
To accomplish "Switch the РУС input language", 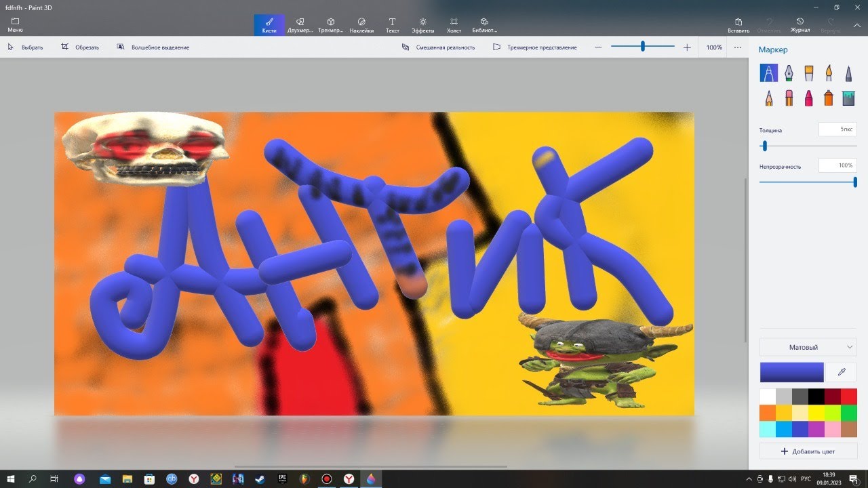I will [806, 479].
